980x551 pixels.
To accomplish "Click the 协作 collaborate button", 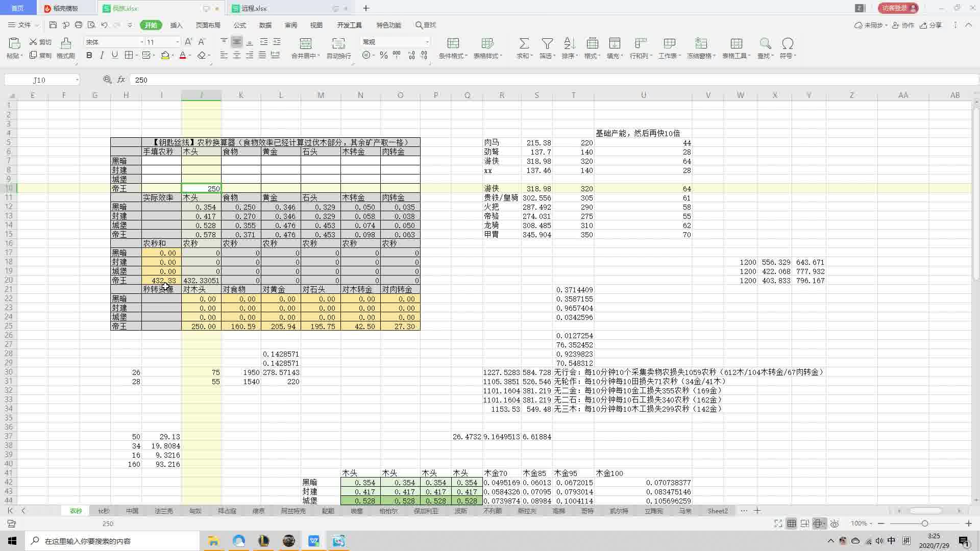I will 903,25.
